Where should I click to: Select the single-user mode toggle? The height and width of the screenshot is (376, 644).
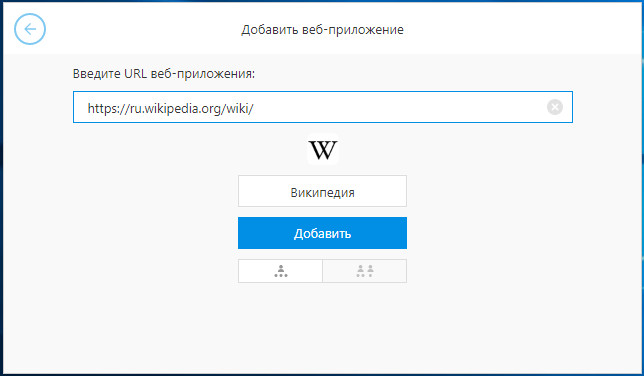click(281, 271)
